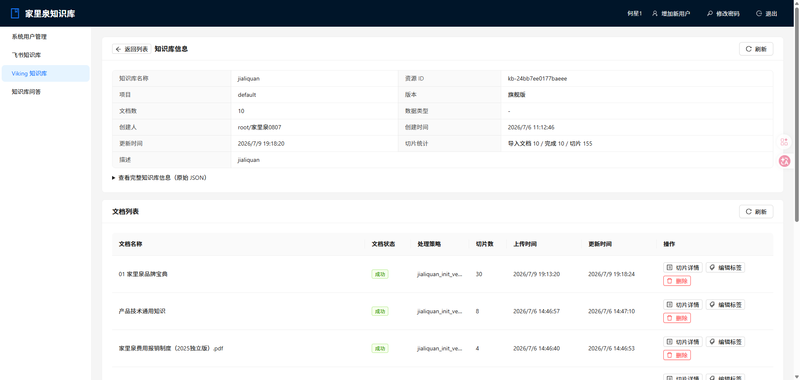The width and height of the screenshot is (800, 380).
Task: Click update time 2026/7/9 19:18:20 in info
Action: [261, 143]
